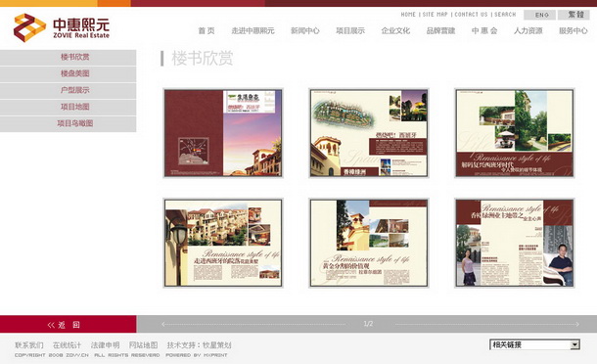Open the brochure cover thumbnail with sunset

(223, 133)
